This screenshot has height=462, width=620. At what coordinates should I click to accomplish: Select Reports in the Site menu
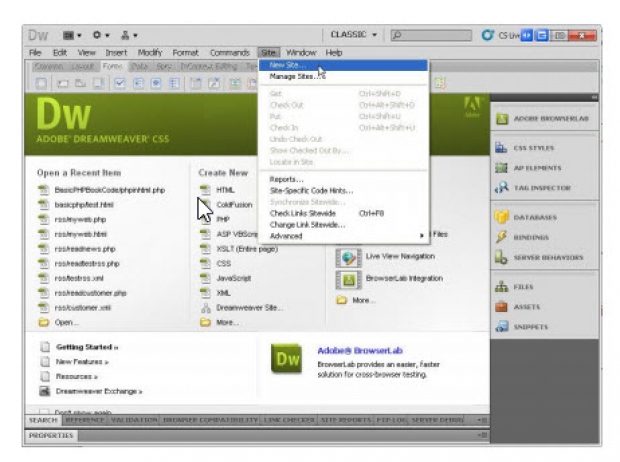pyautogui.click(x=343, y=179)
